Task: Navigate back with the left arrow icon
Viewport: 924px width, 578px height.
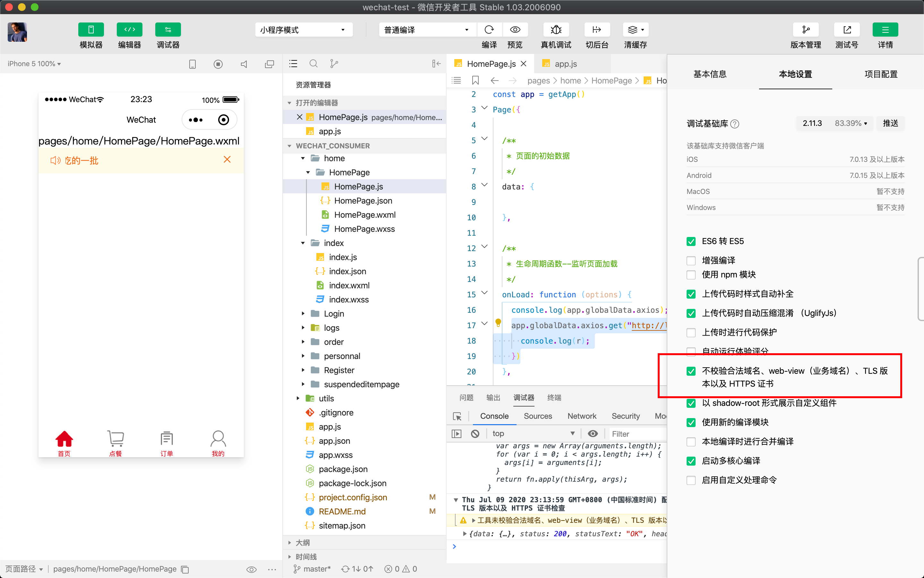Action: click(494, 80)
